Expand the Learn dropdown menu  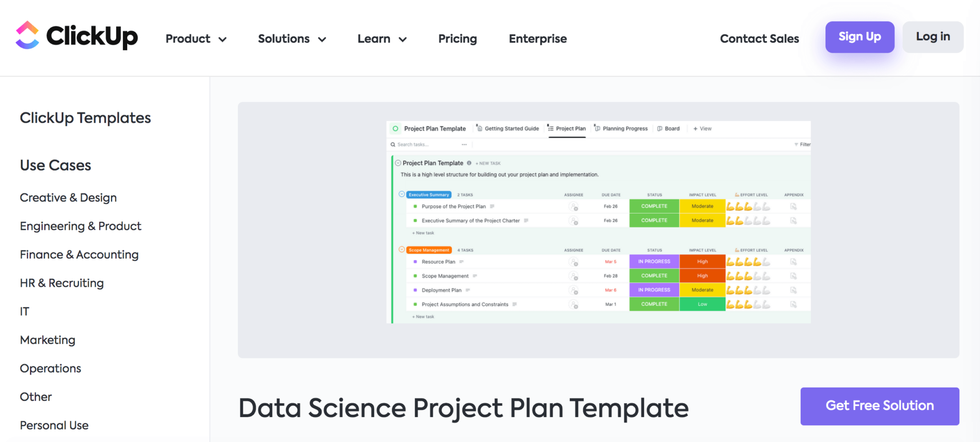click(x=382, y=39)
